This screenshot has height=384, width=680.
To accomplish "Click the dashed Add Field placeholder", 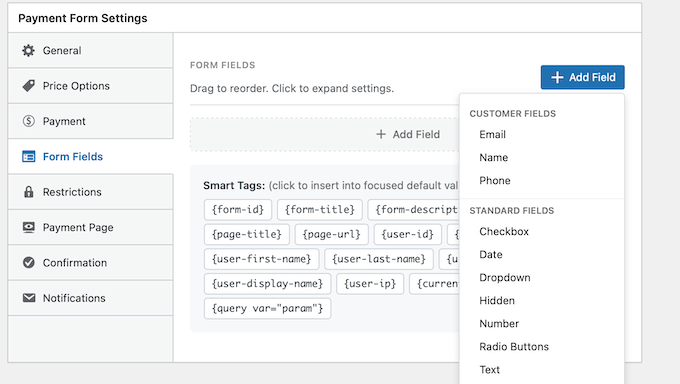I will [x=324, y=135].
